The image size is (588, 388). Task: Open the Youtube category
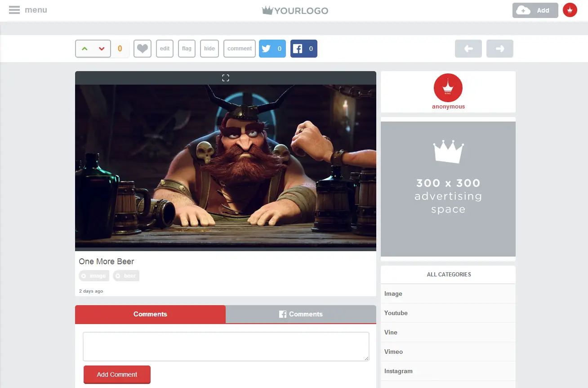point(448,313)
